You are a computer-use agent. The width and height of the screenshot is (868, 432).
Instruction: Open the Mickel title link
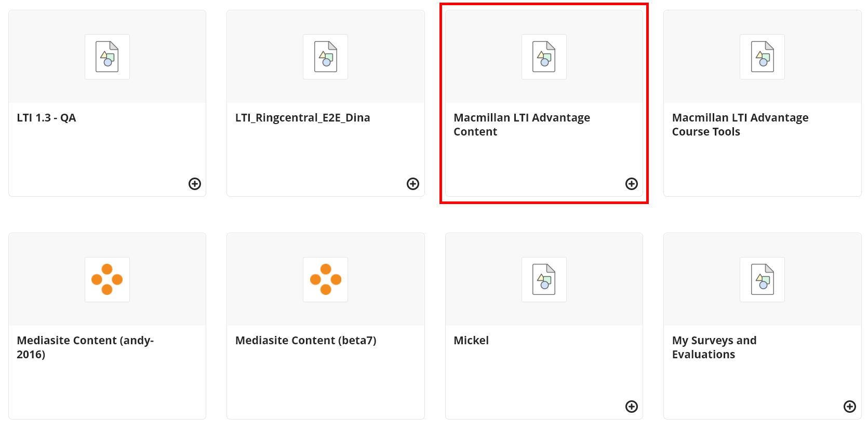[471, 341]
